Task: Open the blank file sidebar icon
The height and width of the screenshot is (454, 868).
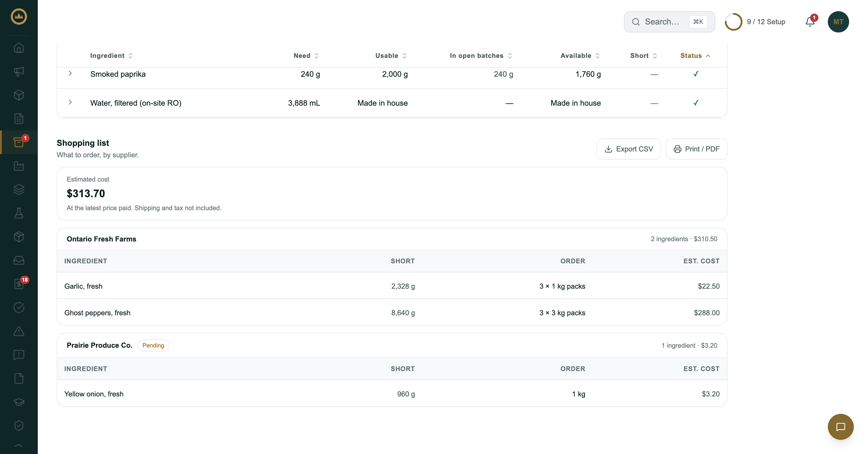Action: 19,378
